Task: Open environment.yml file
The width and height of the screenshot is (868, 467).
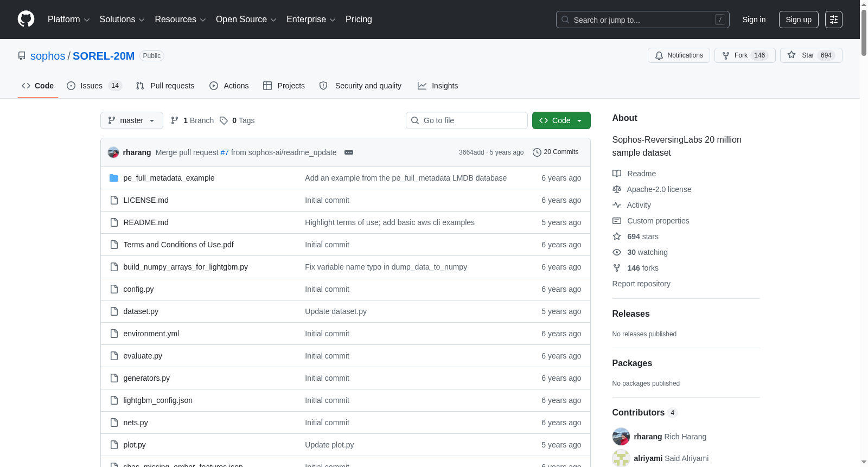Action: 151,334
